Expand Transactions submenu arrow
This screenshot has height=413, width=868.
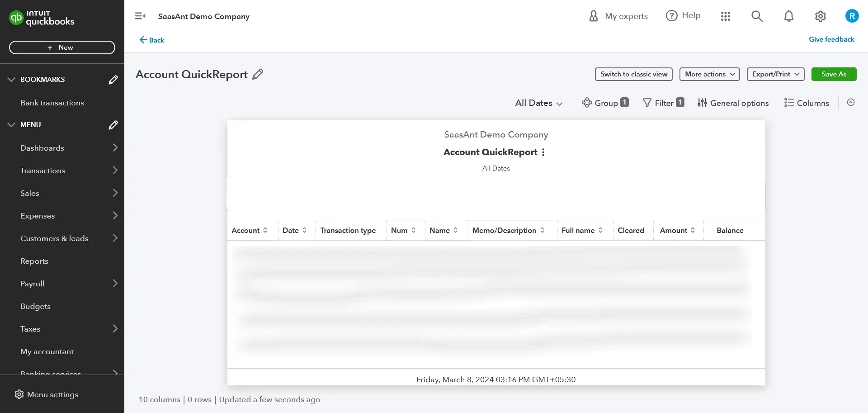[x=115, y=171]
